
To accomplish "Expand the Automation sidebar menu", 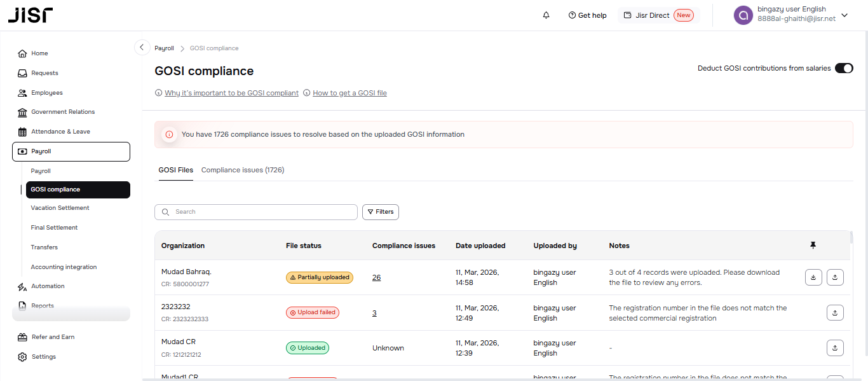I will pos(48,286).
